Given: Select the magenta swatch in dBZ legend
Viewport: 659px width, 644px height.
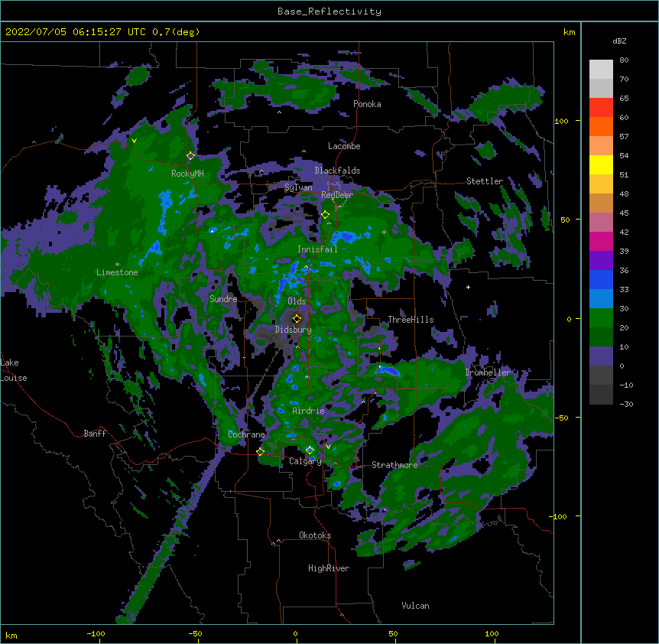Looking at the screenshot, I should [x=601, y=241].
